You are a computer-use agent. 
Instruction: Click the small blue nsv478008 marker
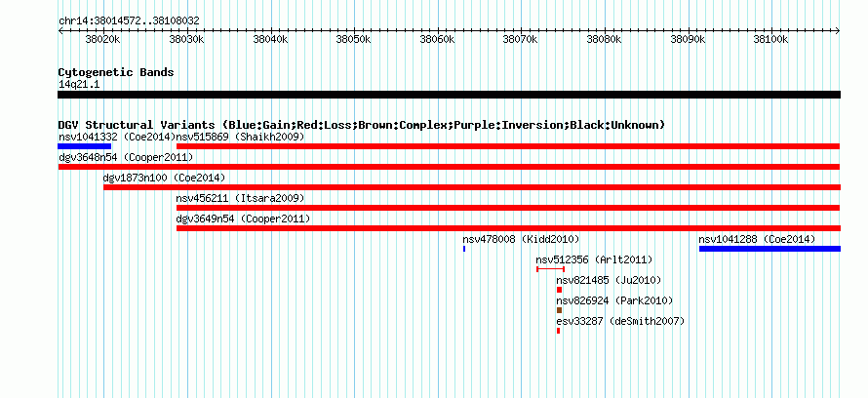pos(464,249)
